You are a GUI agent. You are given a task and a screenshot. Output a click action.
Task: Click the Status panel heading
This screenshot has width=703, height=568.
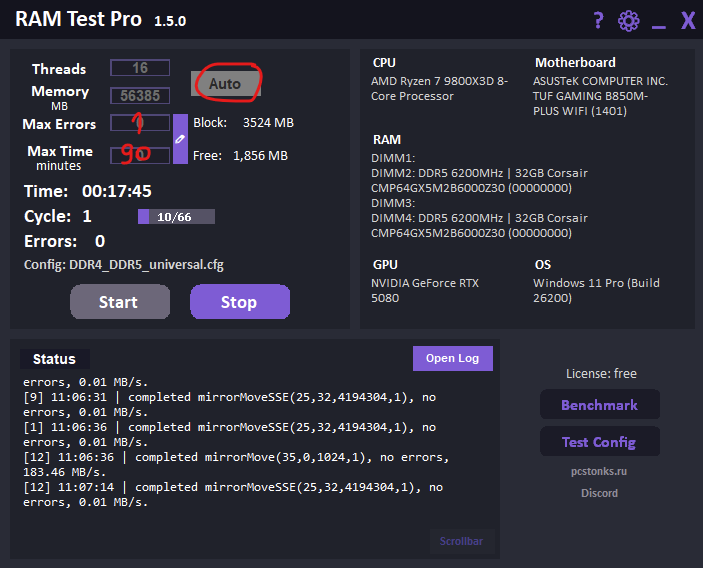pos(54,359)
